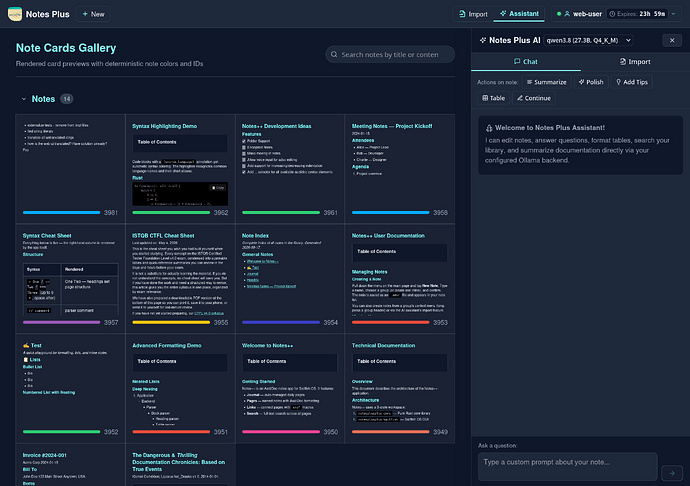
Task: Click the sparkle icon beside Assistant
Action: pyautogui.click(x=503, y=14)
